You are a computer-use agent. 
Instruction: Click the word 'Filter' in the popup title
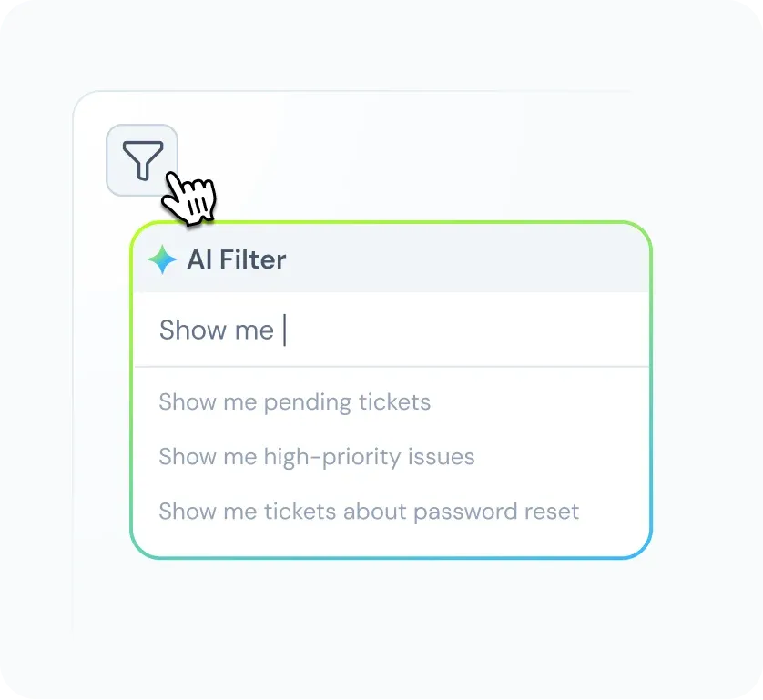point(253,259)
